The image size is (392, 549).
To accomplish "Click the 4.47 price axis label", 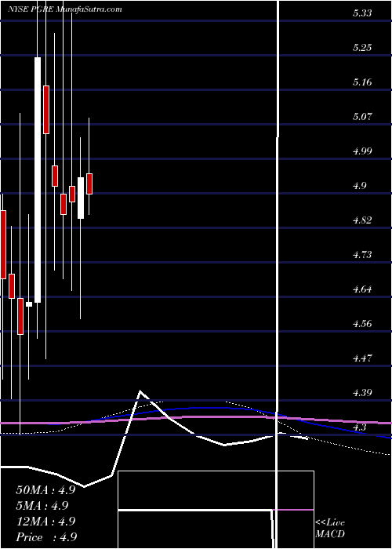I will (x=362, y=358).
